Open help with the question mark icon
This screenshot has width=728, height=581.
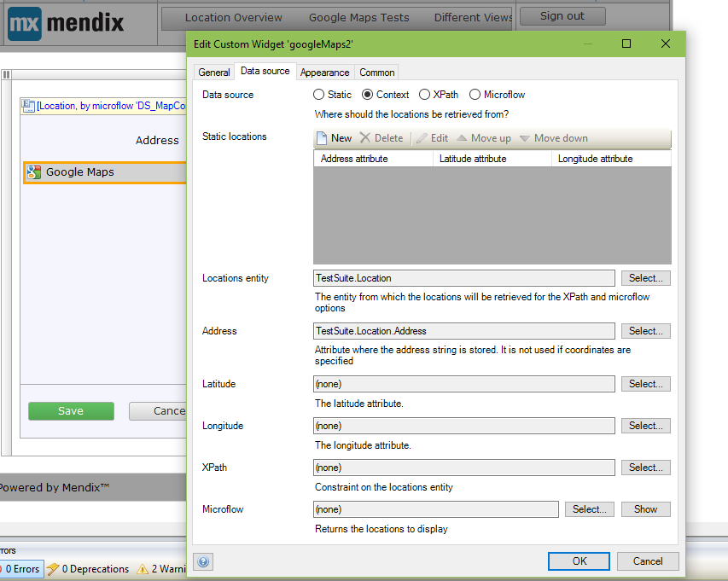click(x=203, y=561)
